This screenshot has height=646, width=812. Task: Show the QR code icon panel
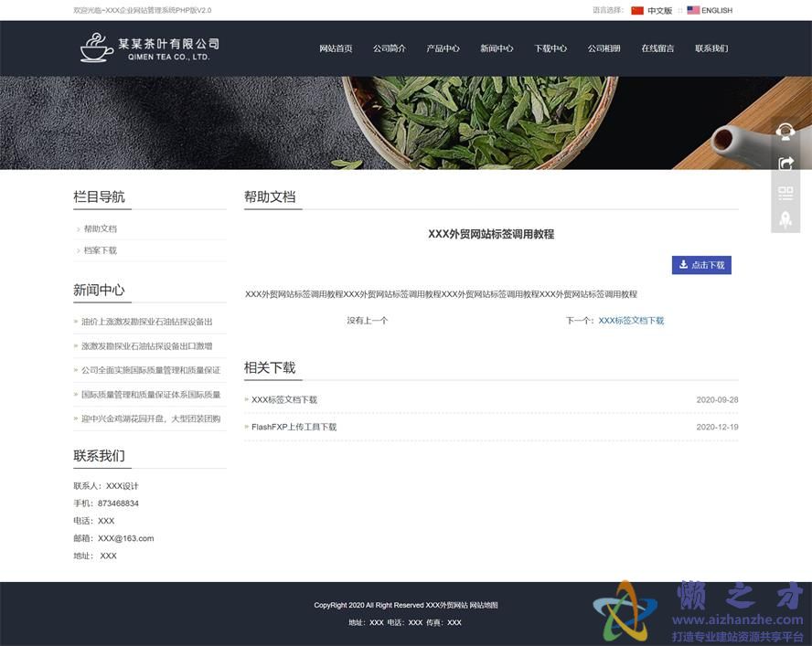tap(785, 193)
